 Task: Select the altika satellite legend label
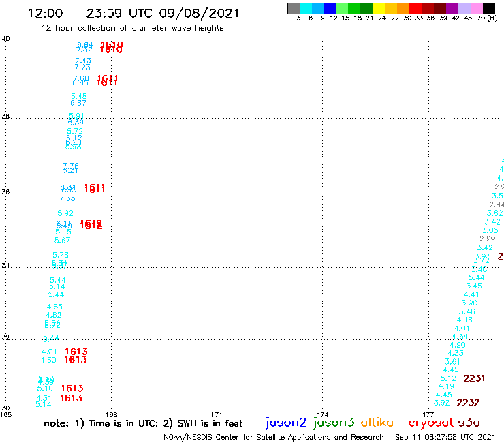tap(377, 423)
